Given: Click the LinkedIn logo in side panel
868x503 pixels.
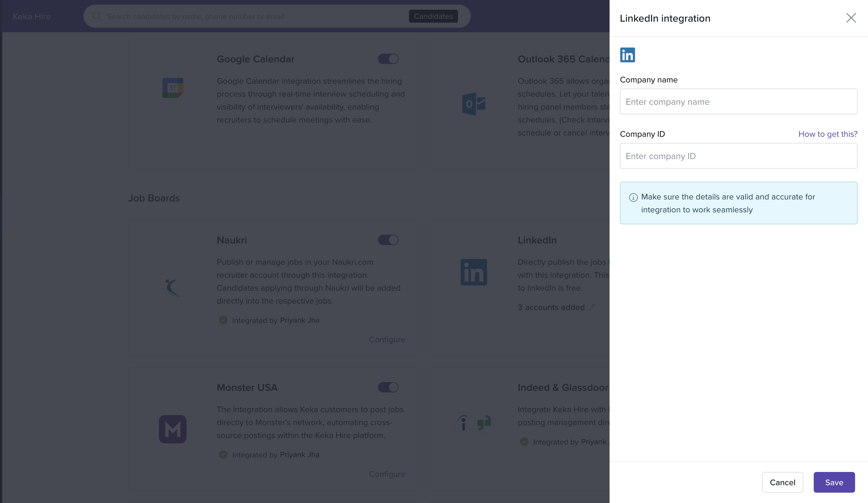Looking at the screenshot, I should coord(627,55).
